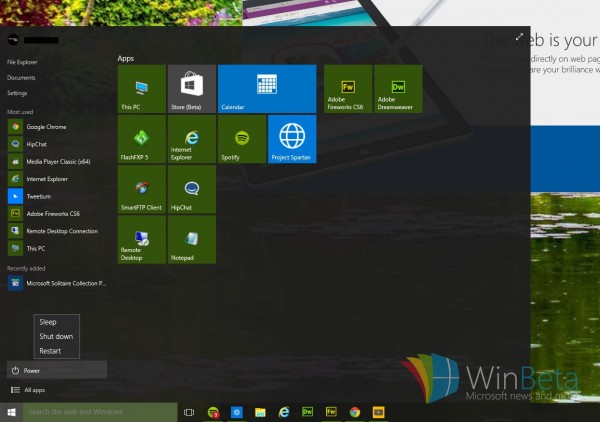Image resolution: width=600 pixels, height=422 pixels.
Task: Select Sleep from the power menu
Action: tap(47, 322)
